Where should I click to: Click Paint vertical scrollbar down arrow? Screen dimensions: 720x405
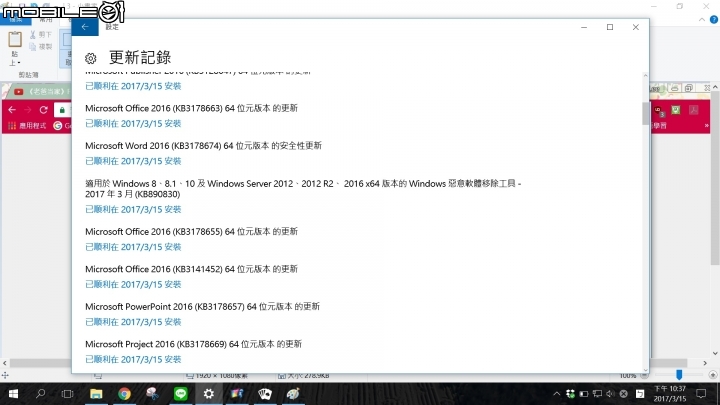(715, 354)
